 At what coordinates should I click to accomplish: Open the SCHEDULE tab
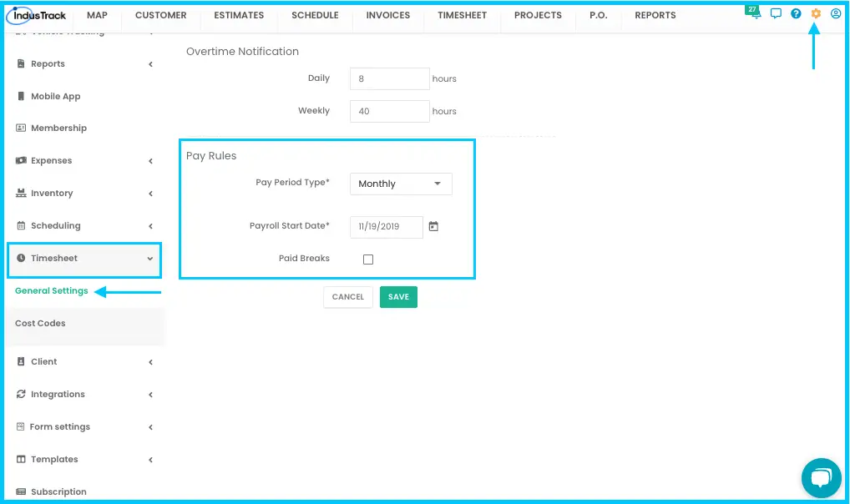pyautogui.click(x=315, y=15)
